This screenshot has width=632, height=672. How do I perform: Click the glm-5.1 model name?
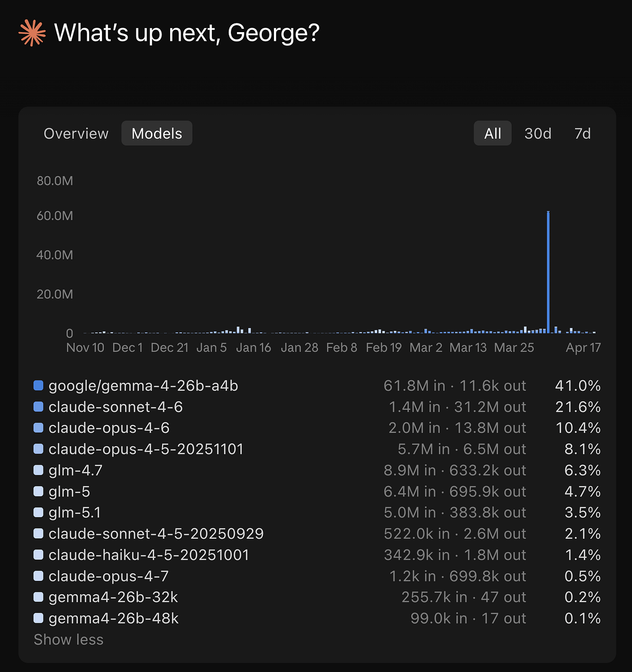[x=75, y=512]
